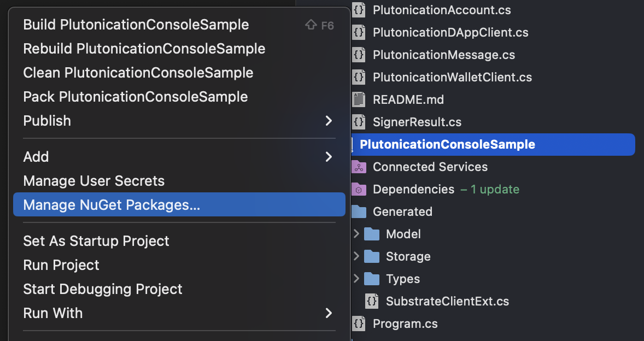Click the PlutonicationDAppClient.cs file icon
The width and height of the screenshot is (644, 341).
pyautogui.click(x=359, y=32)
